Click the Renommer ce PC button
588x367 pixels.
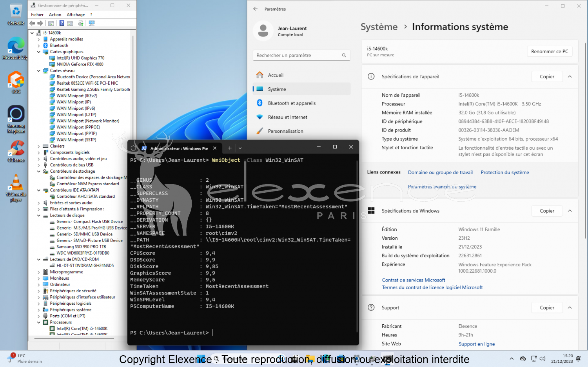(x=550, y=51)
